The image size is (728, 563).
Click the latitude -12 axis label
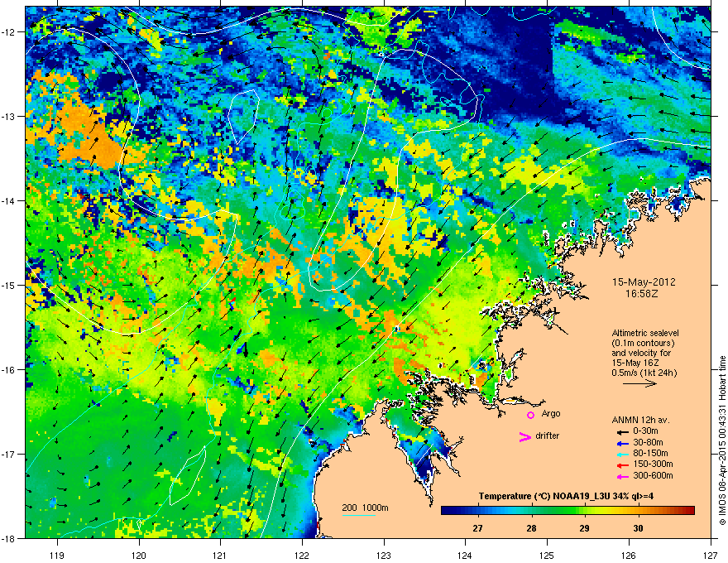[9, 32]
